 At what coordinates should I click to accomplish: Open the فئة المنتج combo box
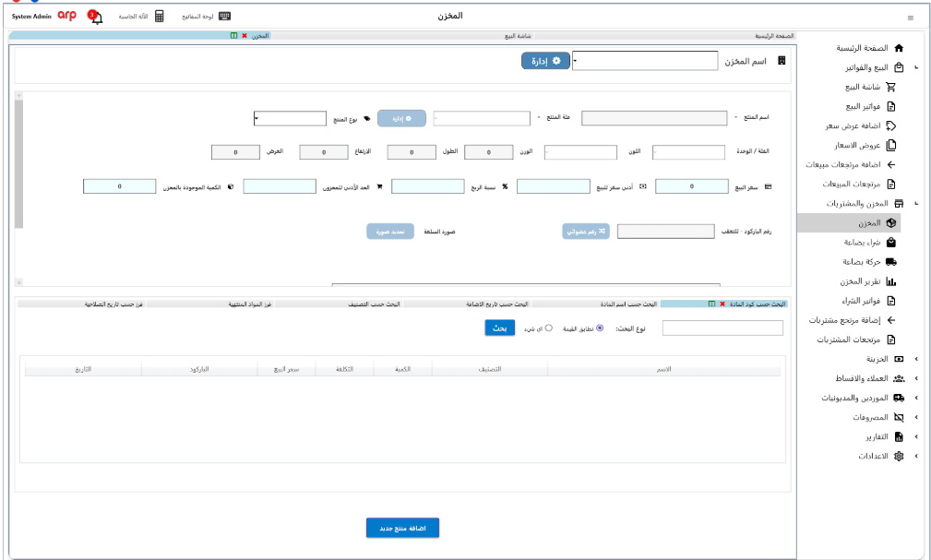(482, 118)
